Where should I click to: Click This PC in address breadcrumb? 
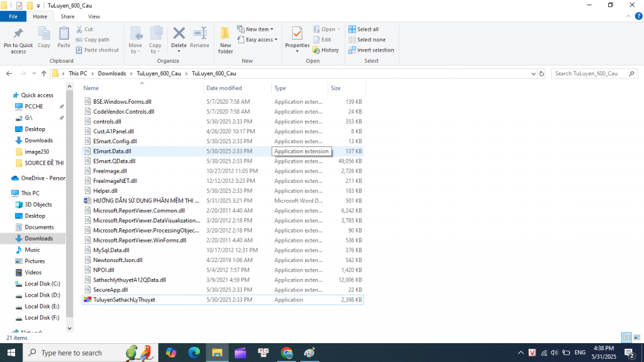(x=77, y=74)
